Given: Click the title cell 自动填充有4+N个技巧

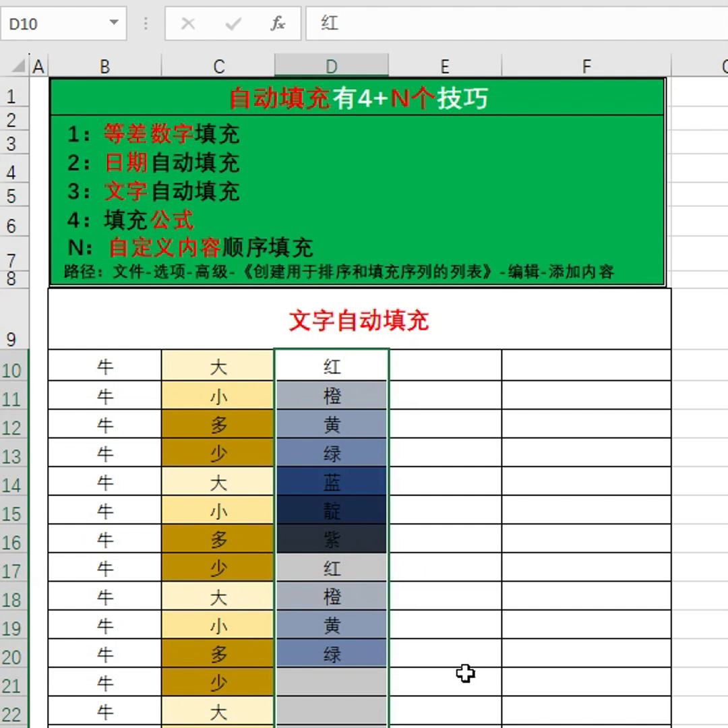Looking at the screenshot, I should pos(359,98).
